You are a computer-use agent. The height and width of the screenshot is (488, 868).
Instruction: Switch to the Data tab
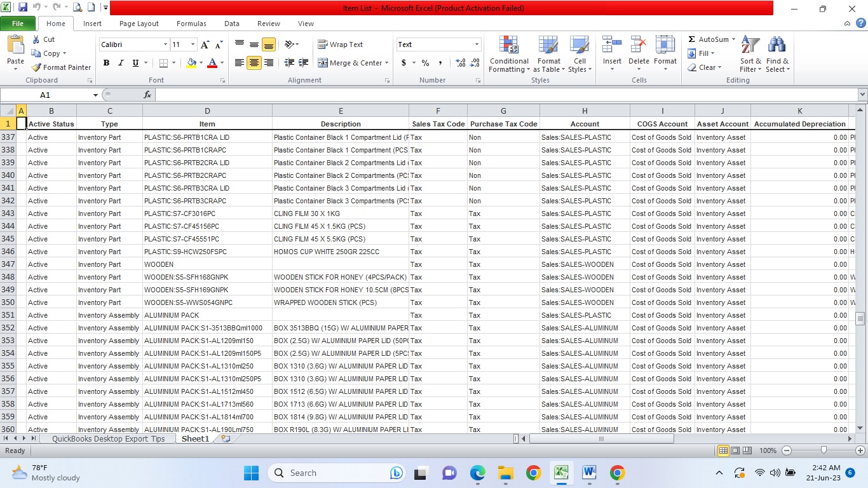tap(232, 24)
